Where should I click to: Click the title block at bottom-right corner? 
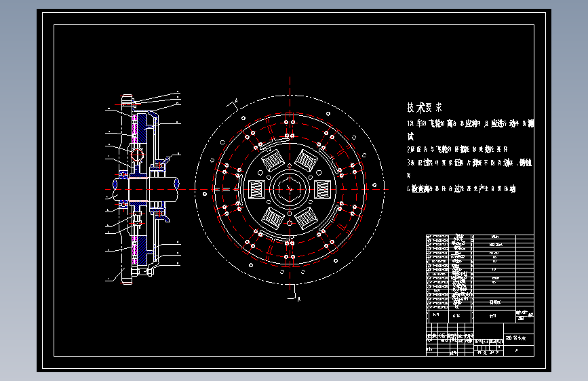coord(480,340)
